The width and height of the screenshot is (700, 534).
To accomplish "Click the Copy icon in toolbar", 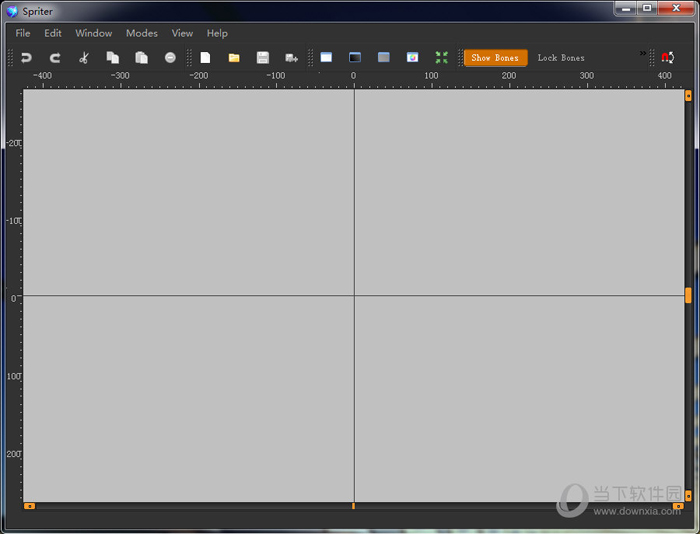I will pyautogui.click(x=113, y=58).
